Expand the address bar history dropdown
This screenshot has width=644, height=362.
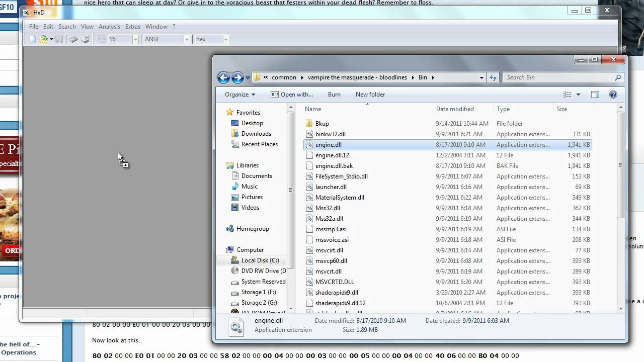tap(481, 77)
